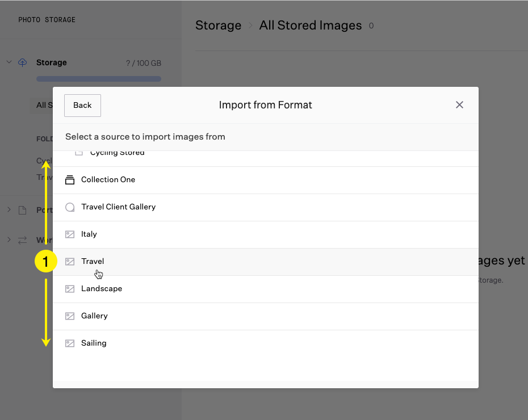The width and height of the screenshot is (528, 420).
Task: Choose Gallery from the source list
Action: click(94, 316)
